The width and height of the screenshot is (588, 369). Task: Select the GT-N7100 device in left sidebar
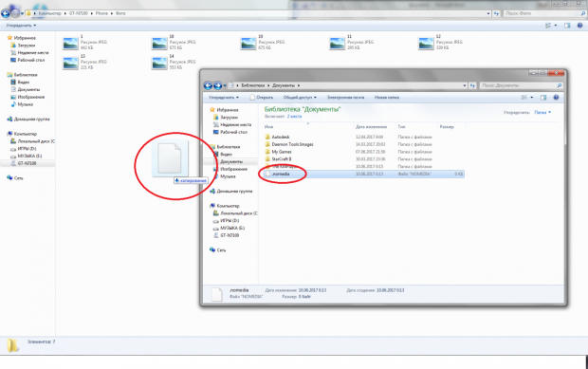pyautogui.click(x=28, y=163)
